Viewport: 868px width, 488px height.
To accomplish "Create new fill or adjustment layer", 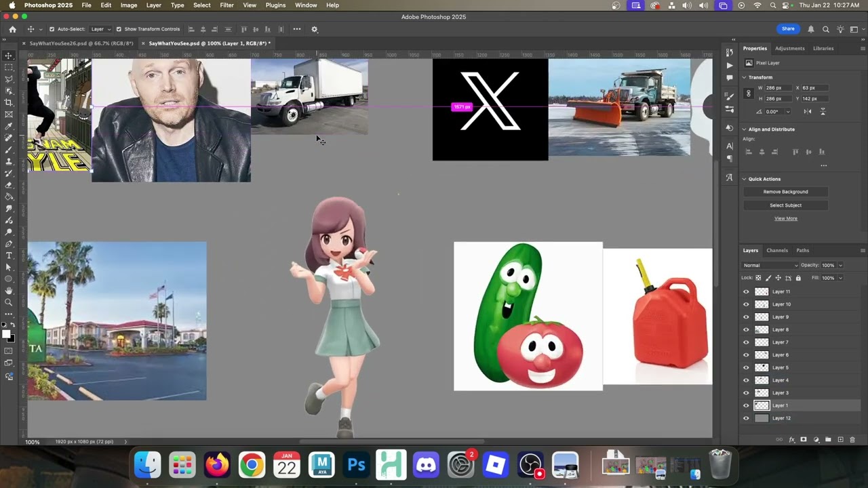I will click(816, 440).
